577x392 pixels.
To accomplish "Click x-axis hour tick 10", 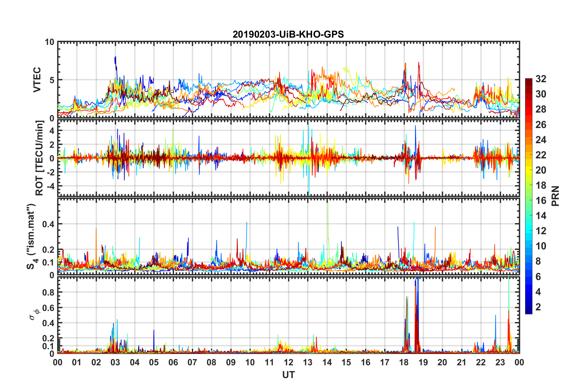I will pyautogui.click(x=250, y=362).
